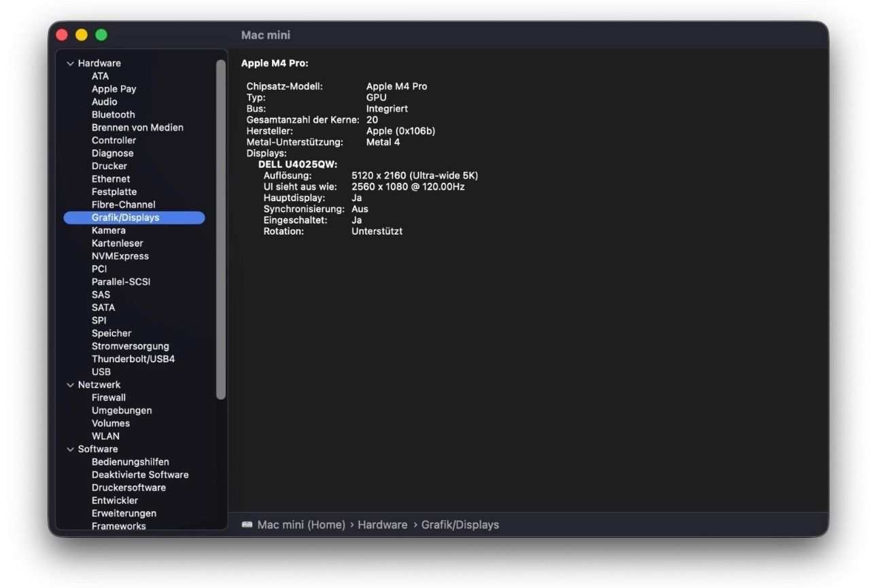Click the Netzwerk section header
The image size is (877, 588).
click(99, 385)
